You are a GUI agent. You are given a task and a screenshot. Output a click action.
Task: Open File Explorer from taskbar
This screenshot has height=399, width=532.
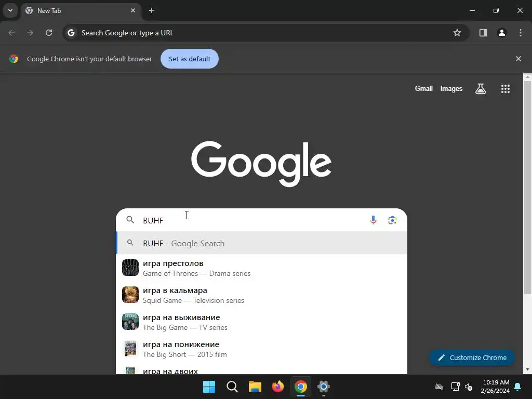[255, 387]
